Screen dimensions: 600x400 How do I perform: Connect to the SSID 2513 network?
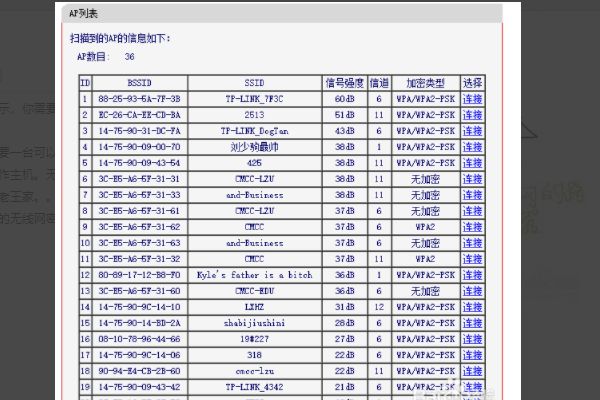[x=473, y=115]
